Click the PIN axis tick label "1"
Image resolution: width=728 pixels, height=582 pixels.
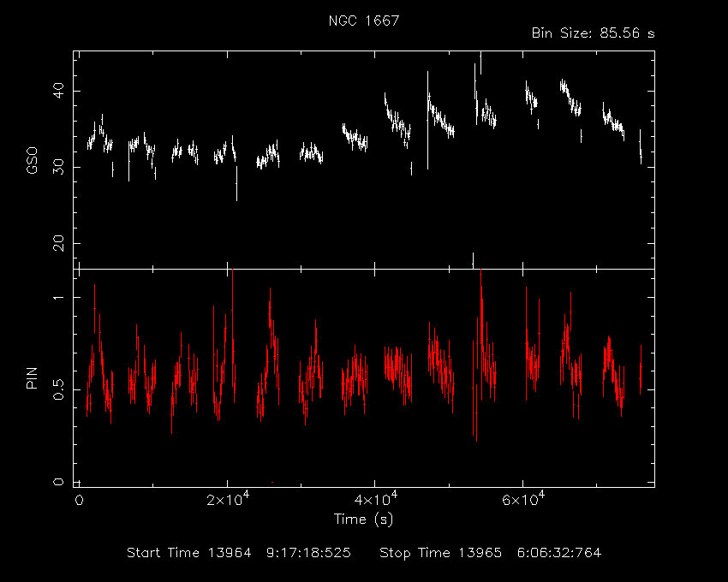(59, 297)
